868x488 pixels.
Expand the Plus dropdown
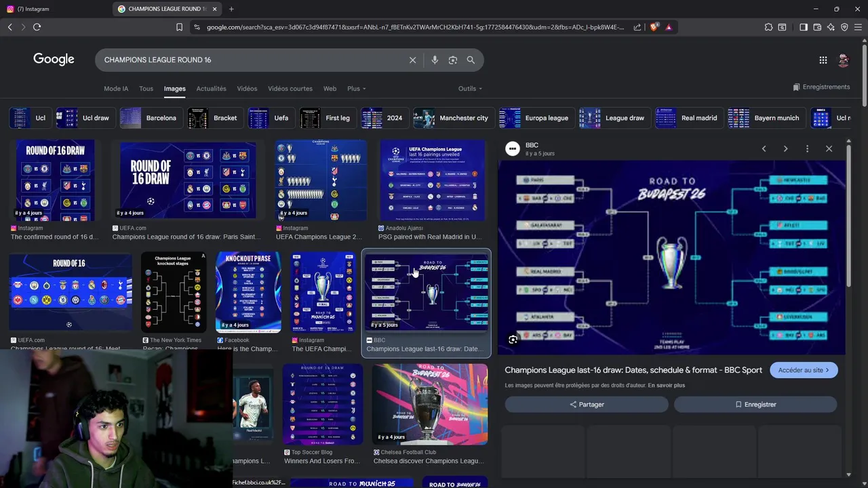356,89
